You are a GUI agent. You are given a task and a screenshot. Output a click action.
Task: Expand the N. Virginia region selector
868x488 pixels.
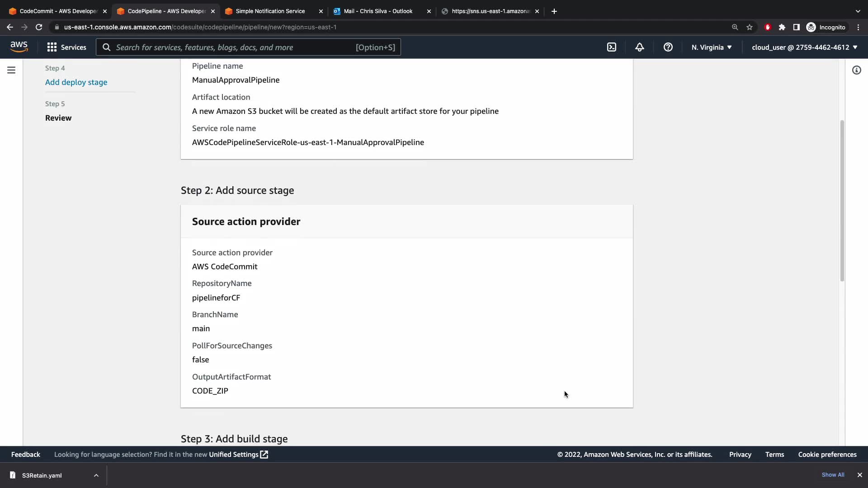(711, 47)
